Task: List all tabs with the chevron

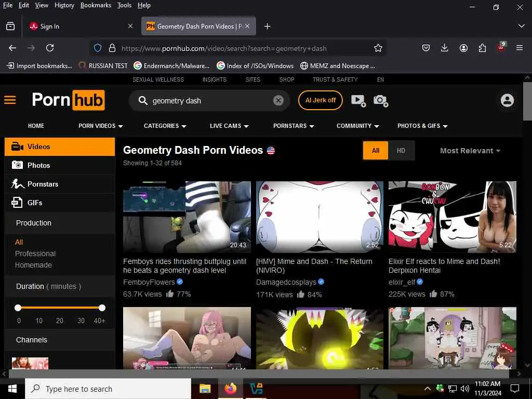Action: point(522,26)
